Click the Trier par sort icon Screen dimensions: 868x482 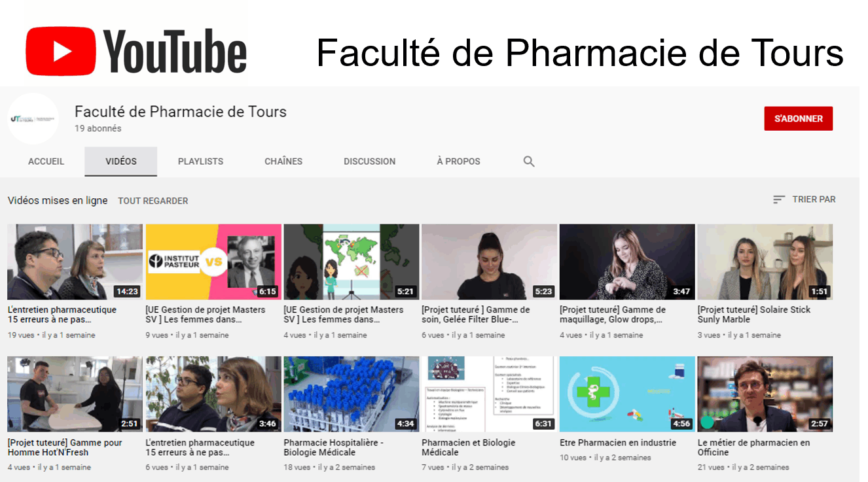pyautogui.click(x=779, y=199)
